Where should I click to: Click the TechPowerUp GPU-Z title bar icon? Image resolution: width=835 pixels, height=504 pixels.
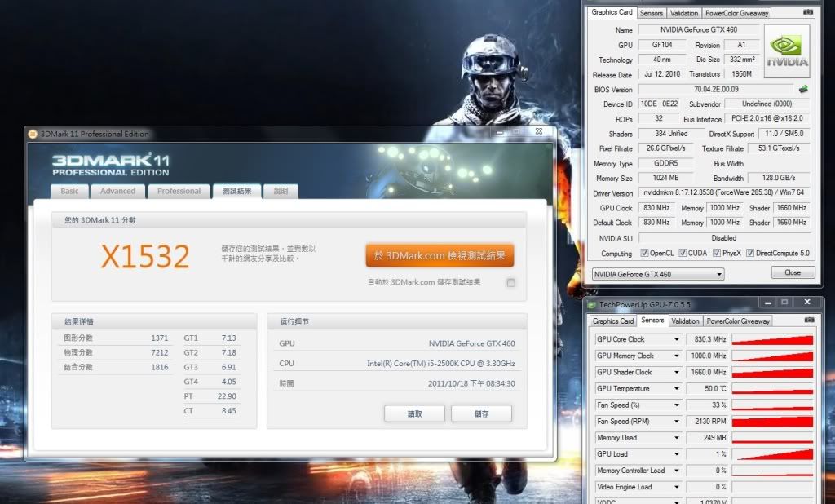point(592,305)
